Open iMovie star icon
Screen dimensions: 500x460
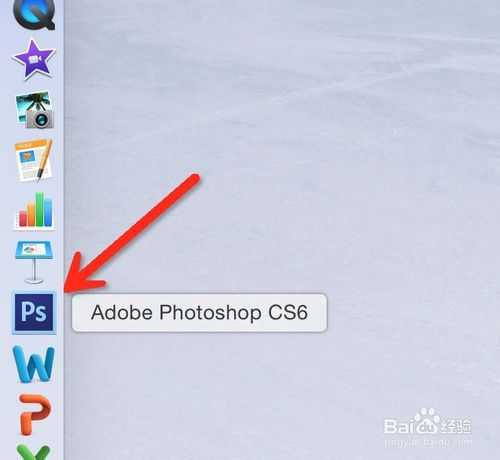[x=33, y=60]
